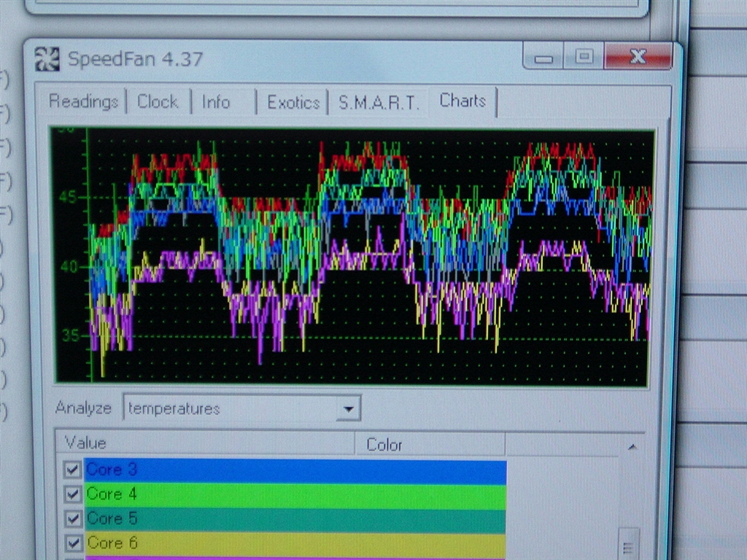The image size is (747, 560).
Task: Uncheck the Core 3 checkbox
Action: tap(71, 470)
